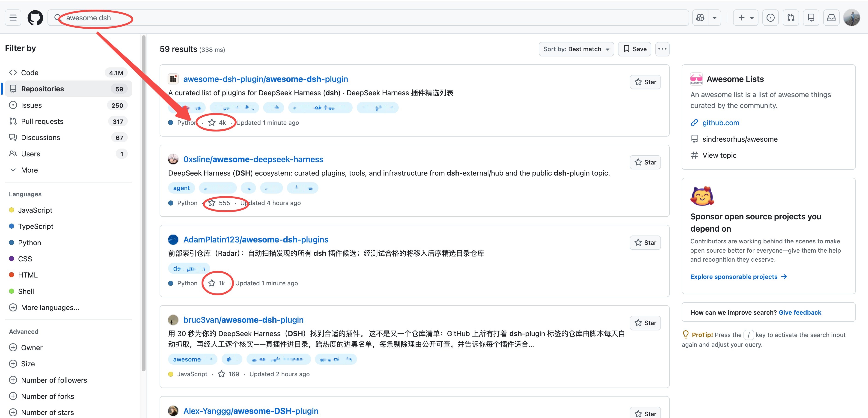The height and width of the screenshot is (418, 868).
Task: Open the 555 stargazers count
Action: click(219, 203)
